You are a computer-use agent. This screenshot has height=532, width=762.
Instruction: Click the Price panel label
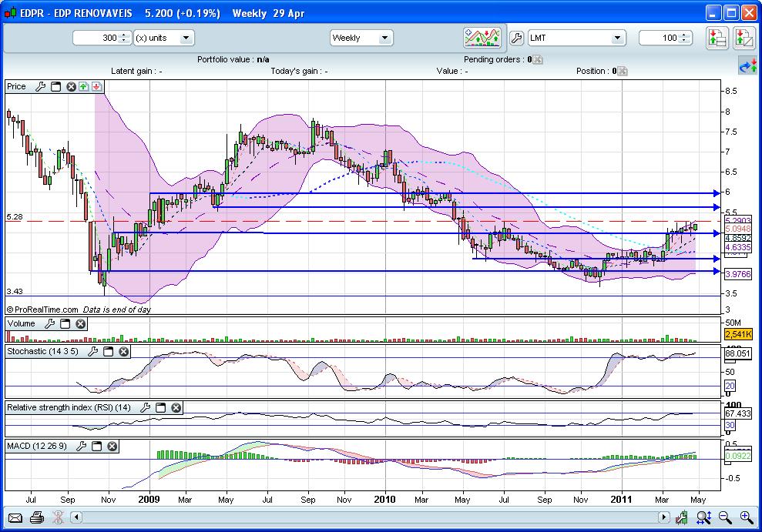(x=16, y=86)
